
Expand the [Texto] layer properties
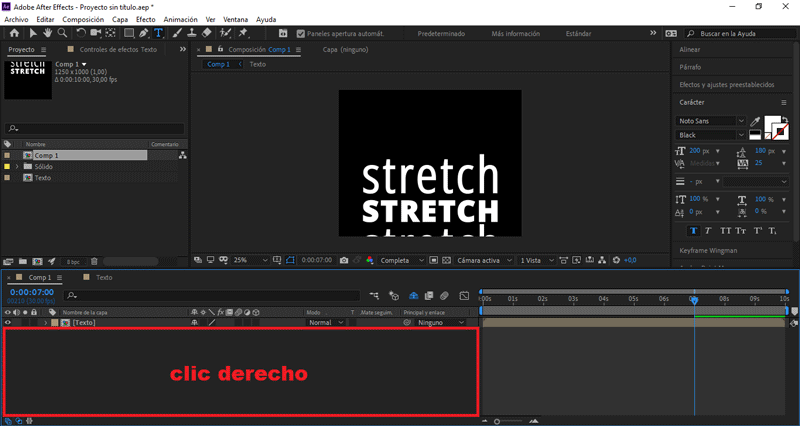click(45, 323)
